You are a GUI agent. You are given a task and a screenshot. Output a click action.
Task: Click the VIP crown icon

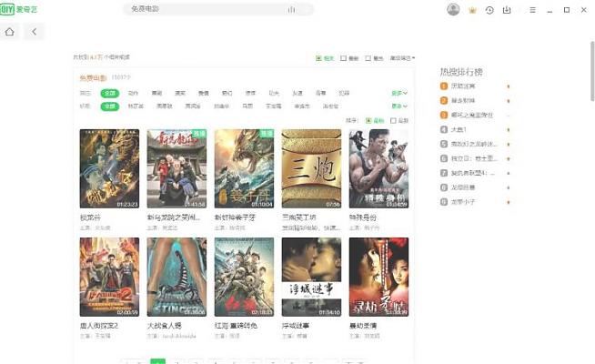[472, 10]
